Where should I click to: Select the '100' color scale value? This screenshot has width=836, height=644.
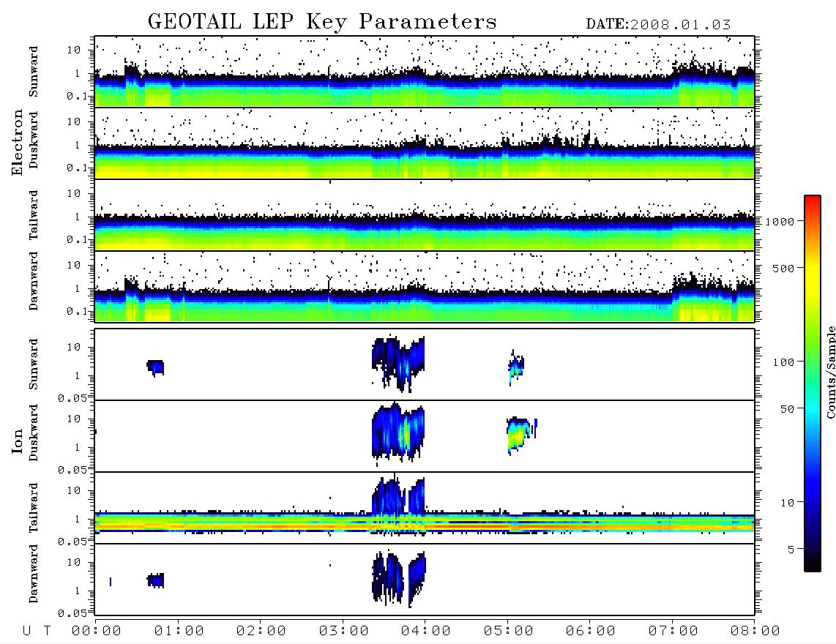coord(783,362)
